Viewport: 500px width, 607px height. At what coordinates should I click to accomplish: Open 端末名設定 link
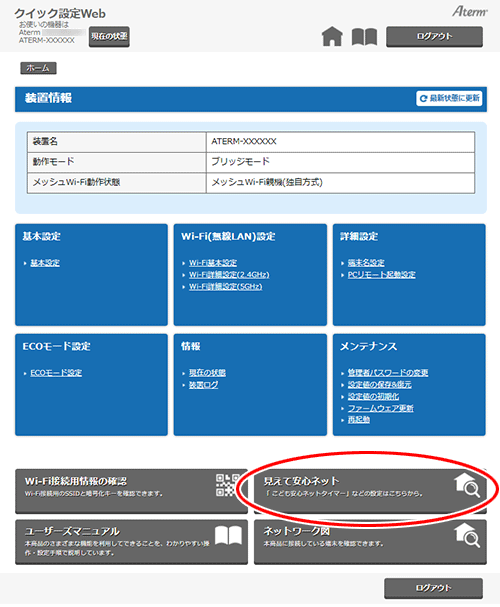(x=366, y=263)
